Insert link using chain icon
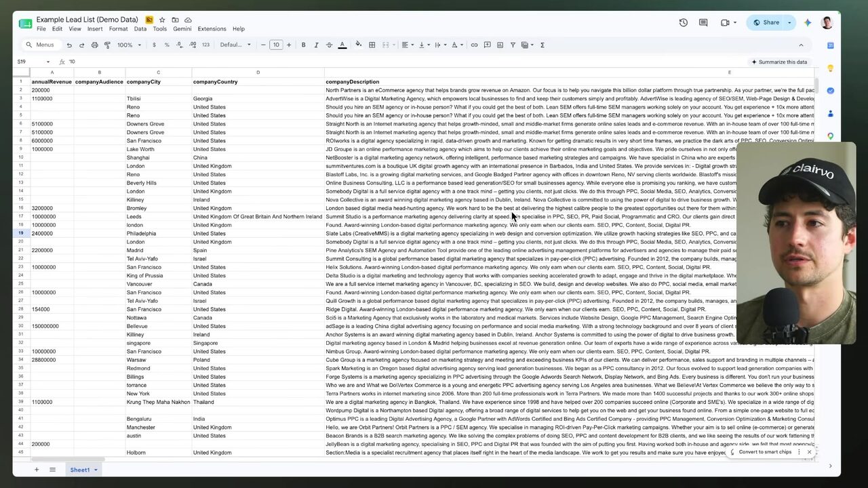Image resolution: width=868 pixels, height=488 pixels. [x=474, y=45]
